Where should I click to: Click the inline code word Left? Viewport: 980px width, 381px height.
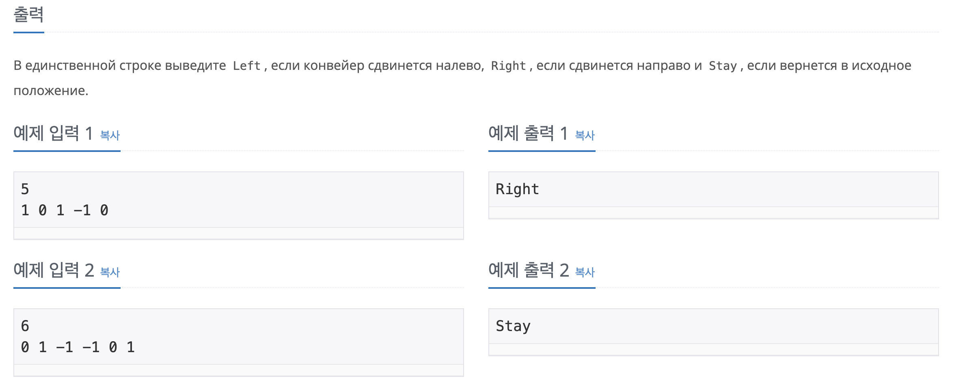tap(246, 66)
